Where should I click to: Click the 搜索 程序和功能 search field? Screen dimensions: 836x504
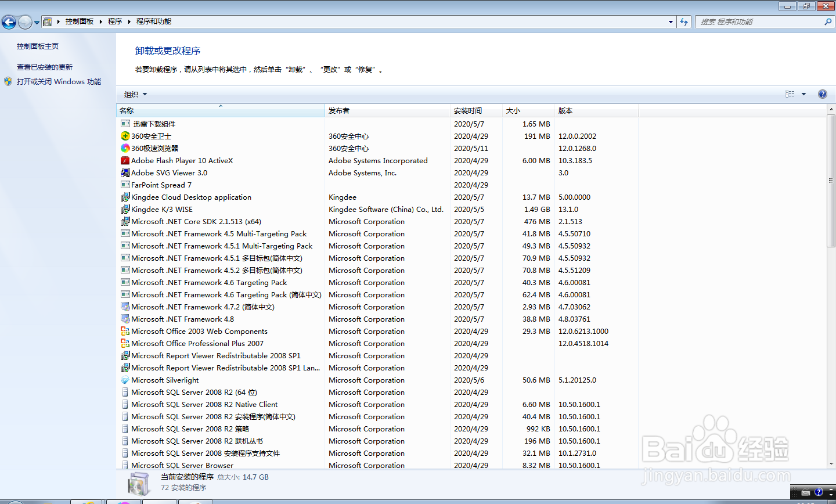click(x=760, y=22)
